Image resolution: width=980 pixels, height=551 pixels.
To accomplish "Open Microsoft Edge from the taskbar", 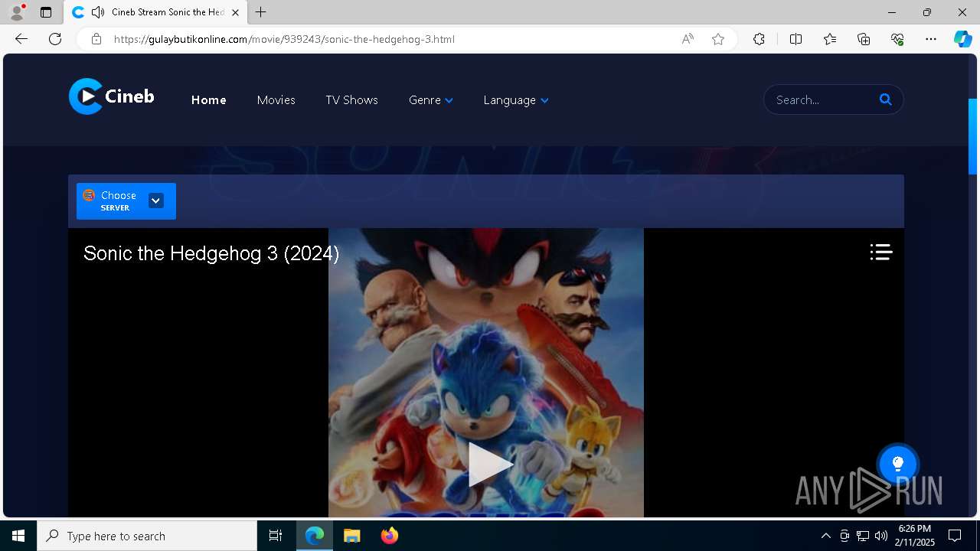I will (315, 536).
